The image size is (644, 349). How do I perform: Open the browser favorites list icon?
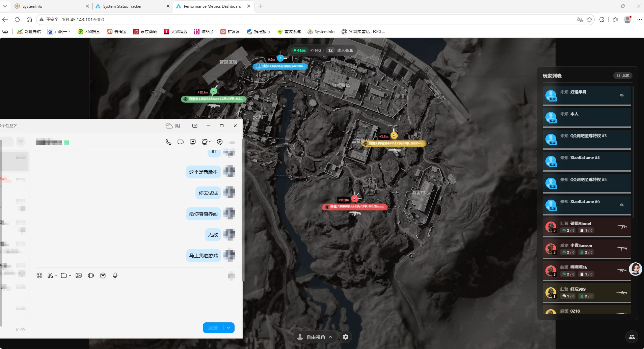coord(615,20)
